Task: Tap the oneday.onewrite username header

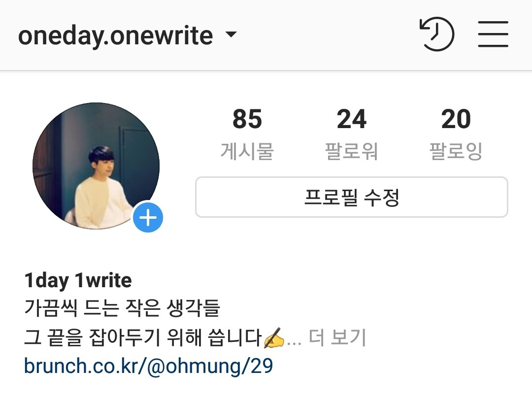Action: [x=115, y=35]
